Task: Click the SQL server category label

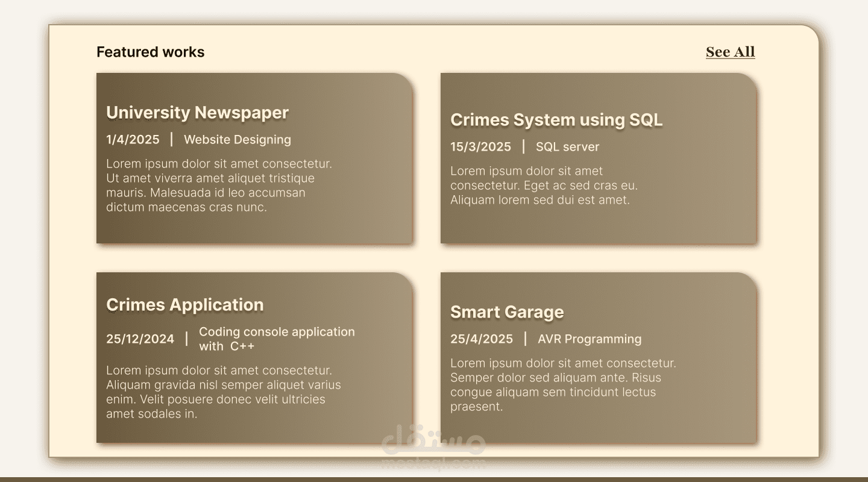Action: tap(567, 147)
